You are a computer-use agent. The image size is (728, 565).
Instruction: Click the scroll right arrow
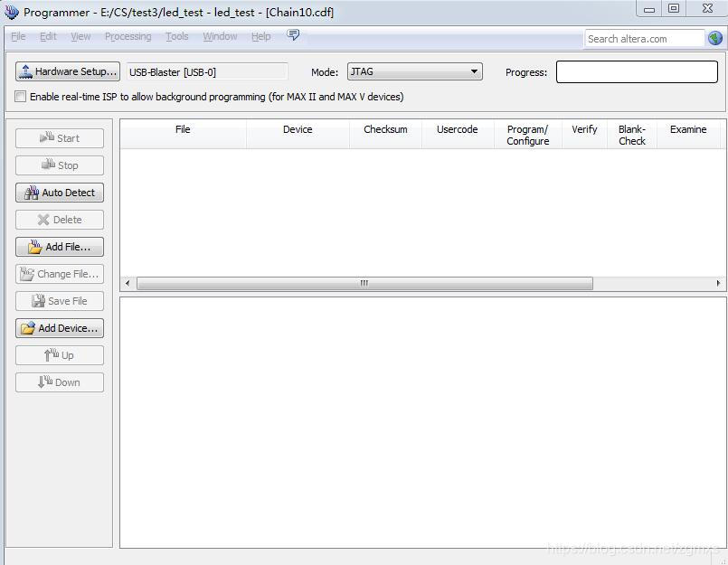(x=718, y=283)
